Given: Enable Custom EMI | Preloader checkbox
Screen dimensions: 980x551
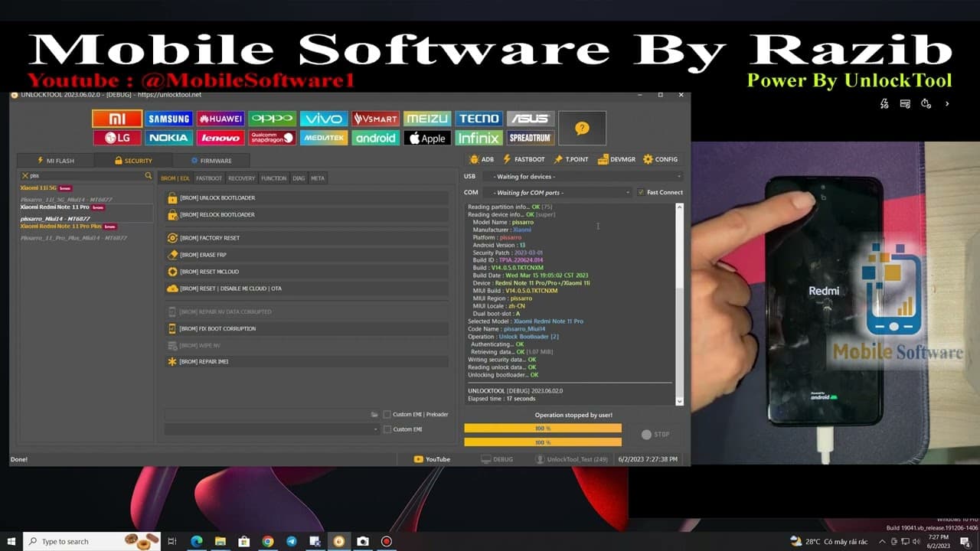Looking at the screenshot, I should pyautogui.click(x=387, y=415).
